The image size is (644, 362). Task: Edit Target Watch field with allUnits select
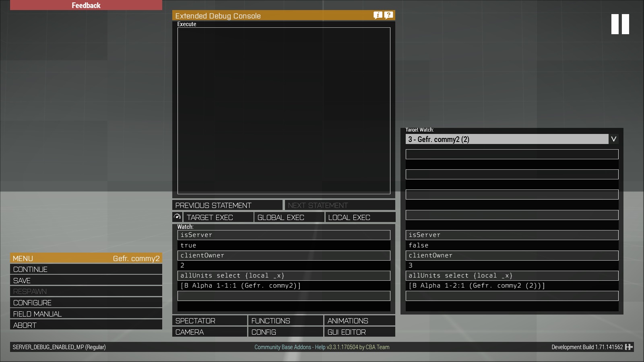[x=512, y=276]
